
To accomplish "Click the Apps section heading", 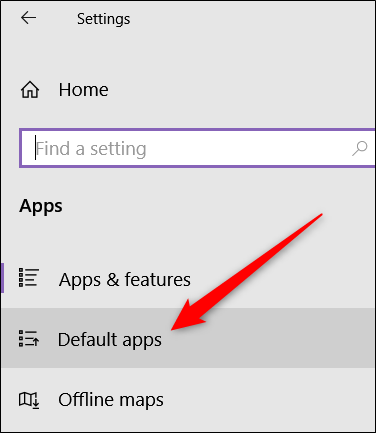I will [x=41, y=206].
